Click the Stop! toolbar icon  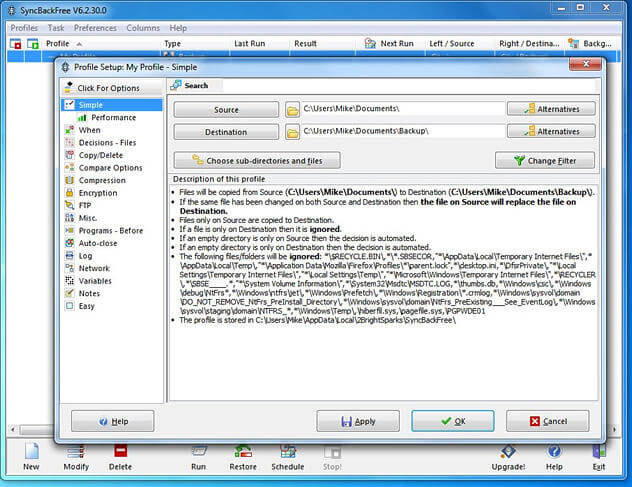[x=332, y=457]
